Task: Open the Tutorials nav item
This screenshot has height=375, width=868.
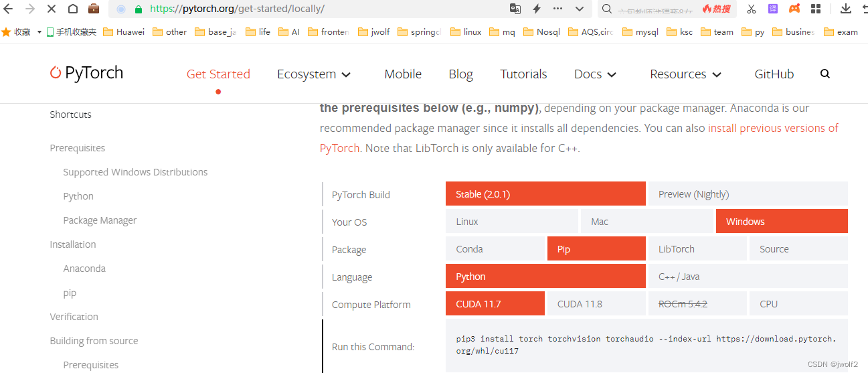Action: [523, 74]
